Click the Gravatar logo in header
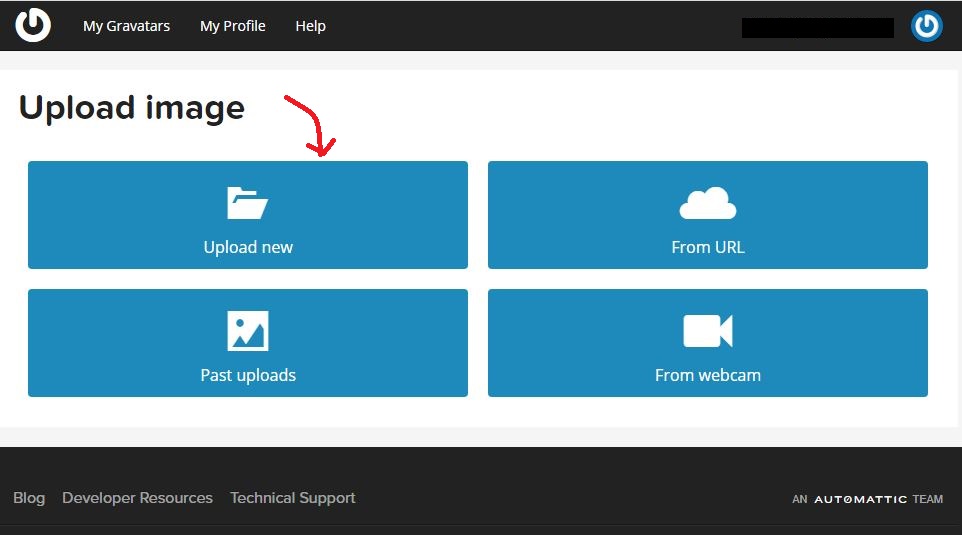 (33, 26)
